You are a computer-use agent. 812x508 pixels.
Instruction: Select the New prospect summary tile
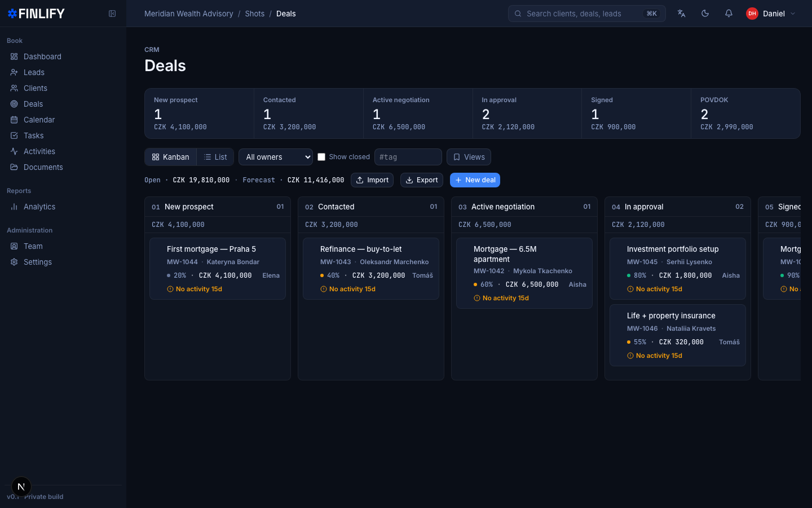tap(200, 113)
